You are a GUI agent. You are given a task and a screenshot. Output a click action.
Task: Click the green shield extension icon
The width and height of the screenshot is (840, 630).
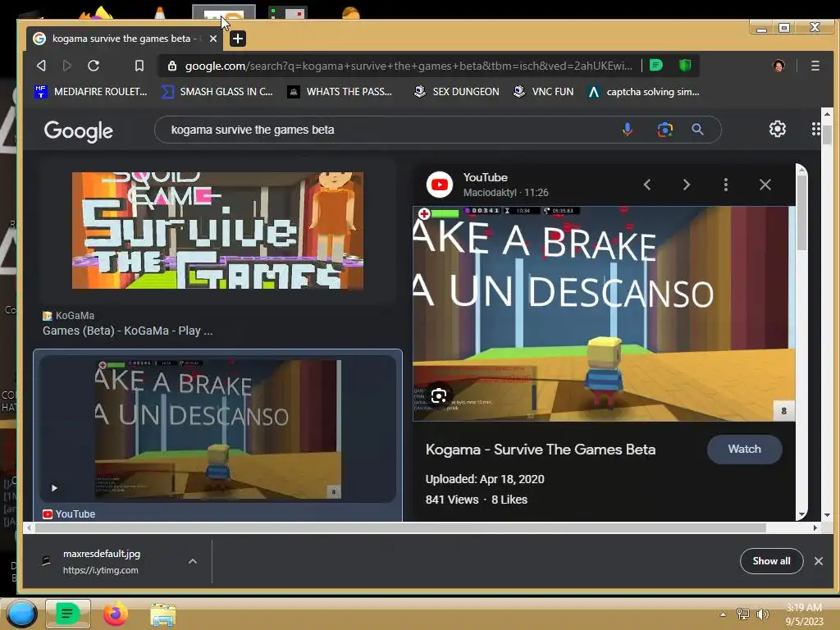click(x=685, y=66)
